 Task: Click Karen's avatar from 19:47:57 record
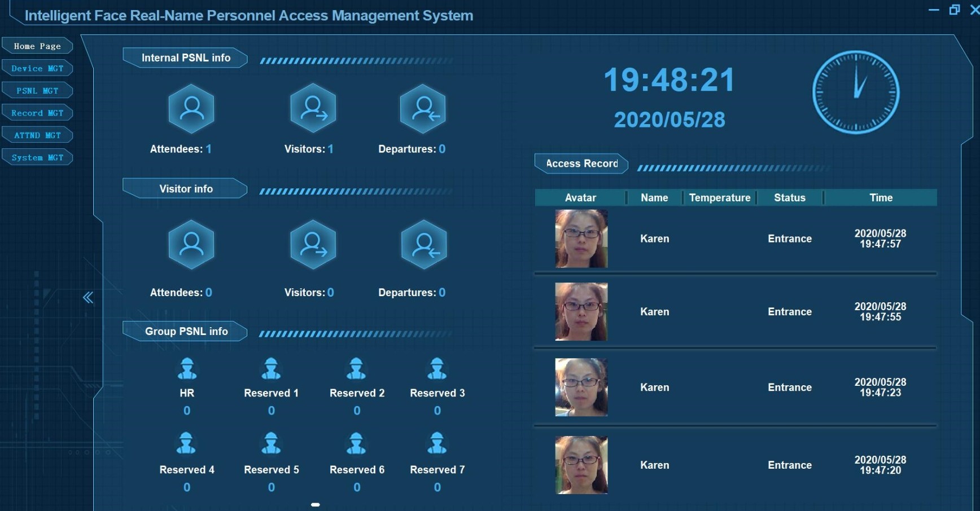pos(581,239)
